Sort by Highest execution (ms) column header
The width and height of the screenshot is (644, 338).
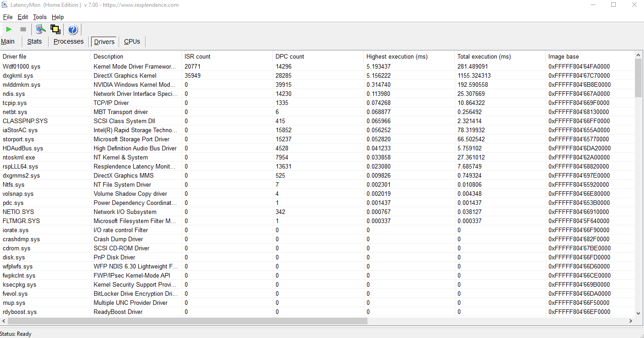(409, 56)
